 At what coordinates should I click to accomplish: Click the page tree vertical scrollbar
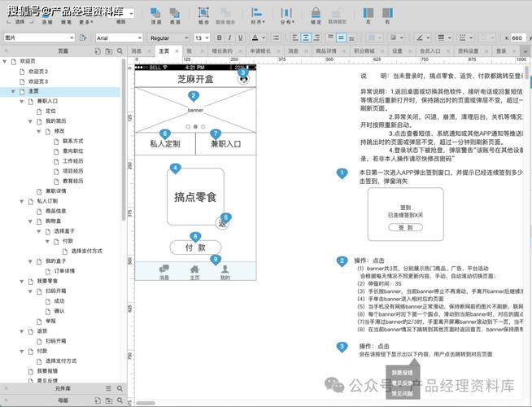click(124, 139)
